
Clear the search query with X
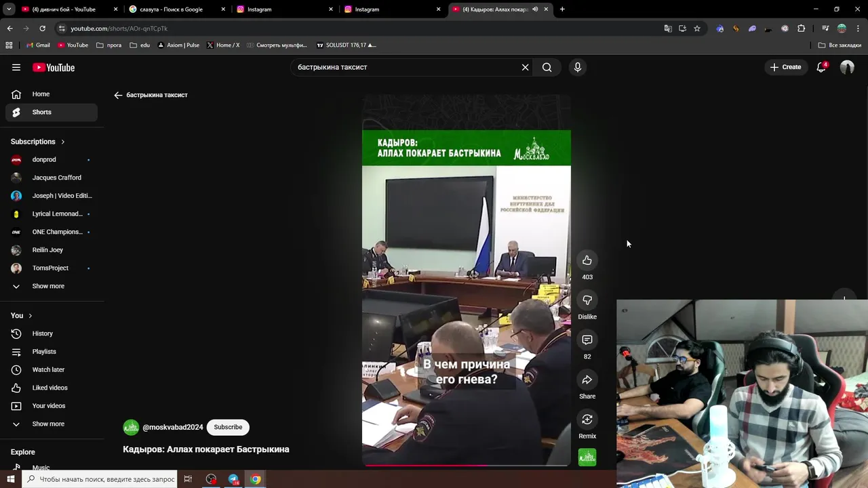pyautogui.click(x=525, y=67)
